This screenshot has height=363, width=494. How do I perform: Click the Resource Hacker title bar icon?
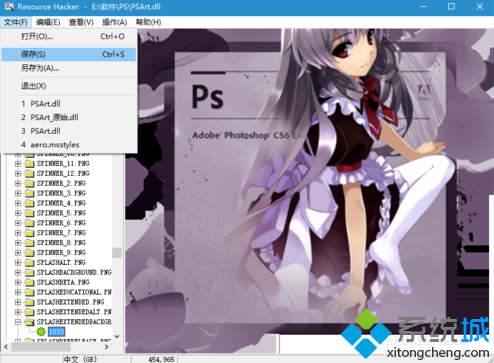9,7
